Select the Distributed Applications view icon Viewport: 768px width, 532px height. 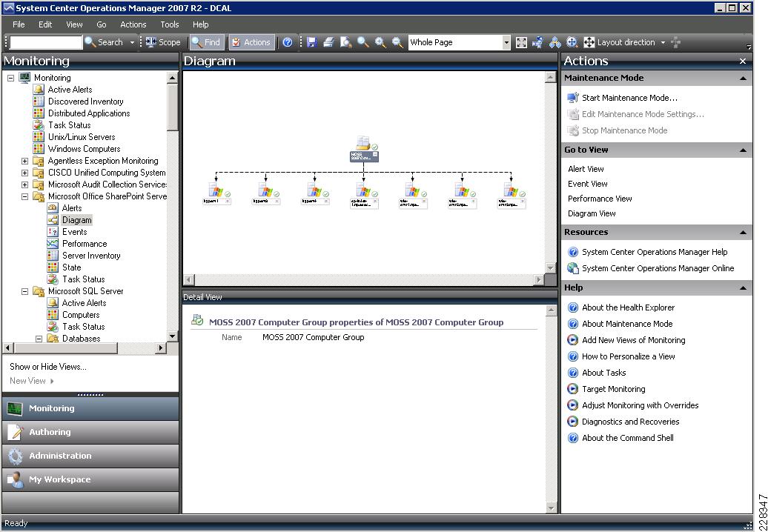tap(39, 113)
